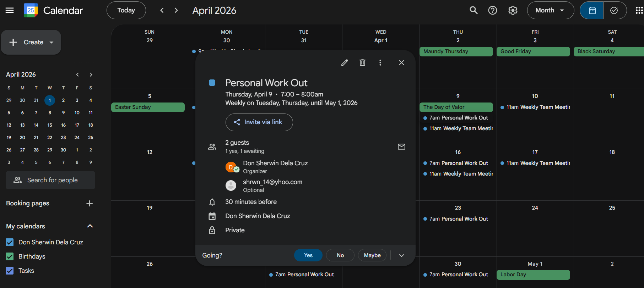Viewport: 644px width, 288px height.
Task: Open the main menu hamburger icon
Action: (x=10, y=10)
